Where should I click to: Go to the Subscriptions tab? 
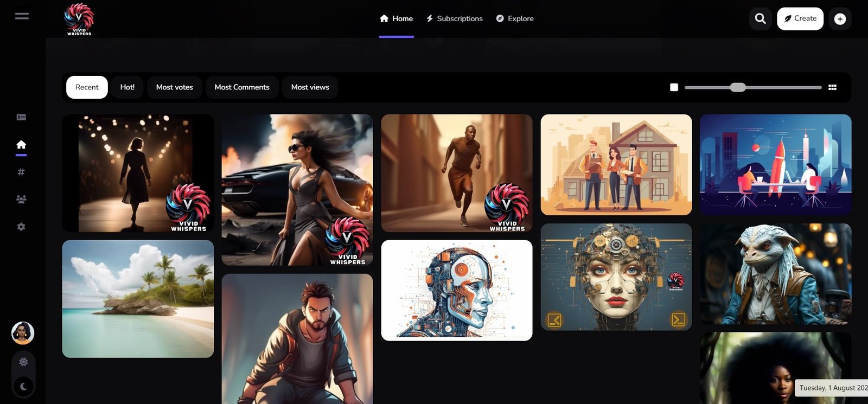[x=454, y=18]
